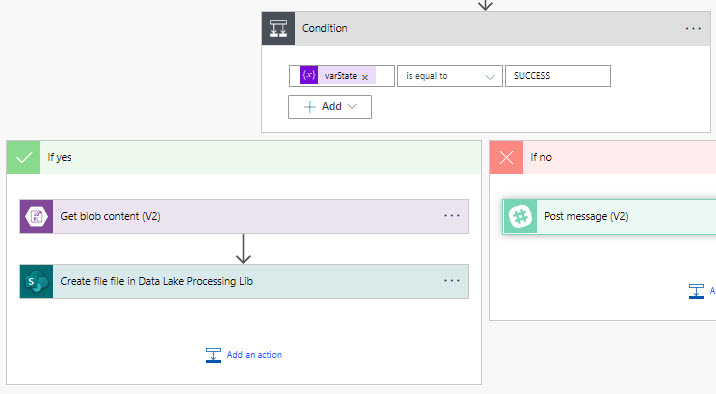Click the red If no X icon

click(x=506, y=158)
